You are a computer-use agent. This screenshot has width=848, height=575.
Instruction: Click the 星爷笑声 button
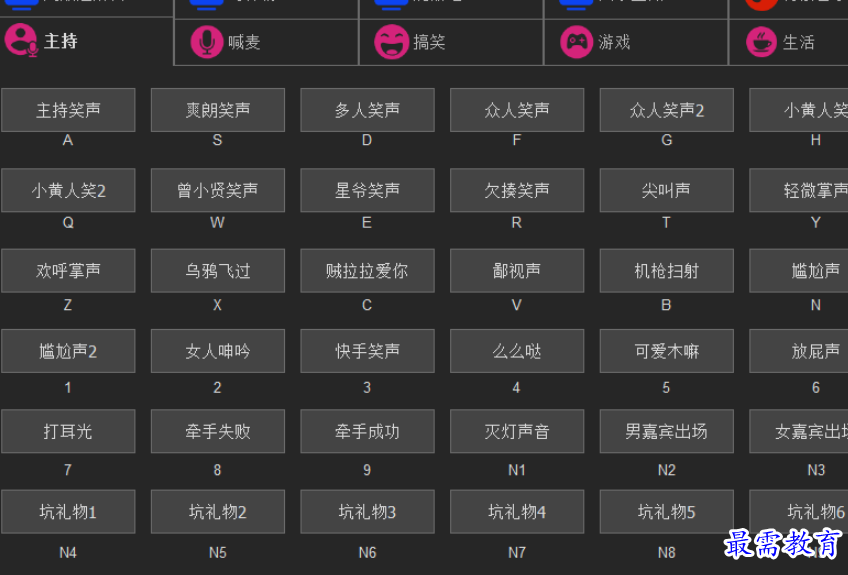[x=367, y=190]
